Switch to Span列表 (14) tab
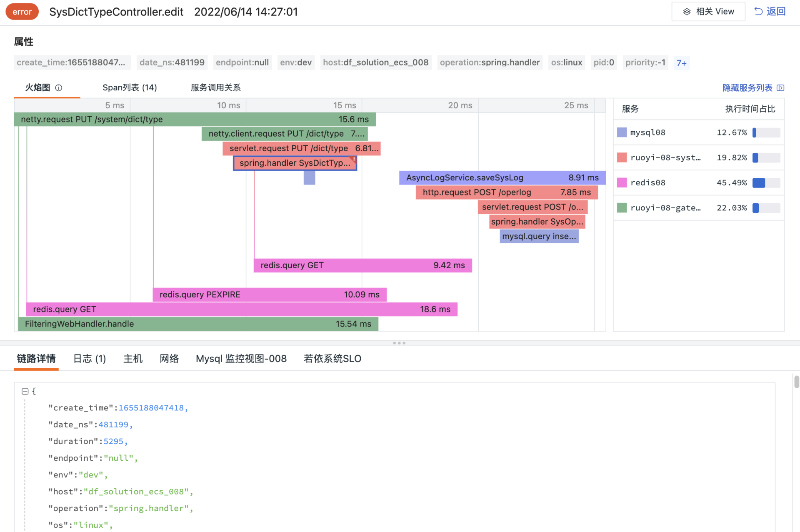Image resolution: width=800 pixels, height=532 pixels. 130,87
